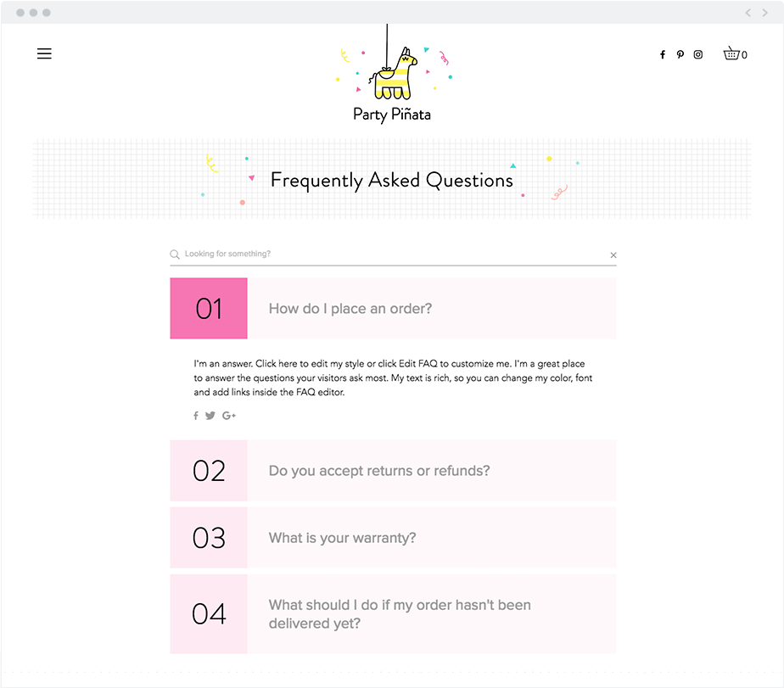Share answer on Facebook
Viewport: 784px width, 688px height.
click(196, 416)
